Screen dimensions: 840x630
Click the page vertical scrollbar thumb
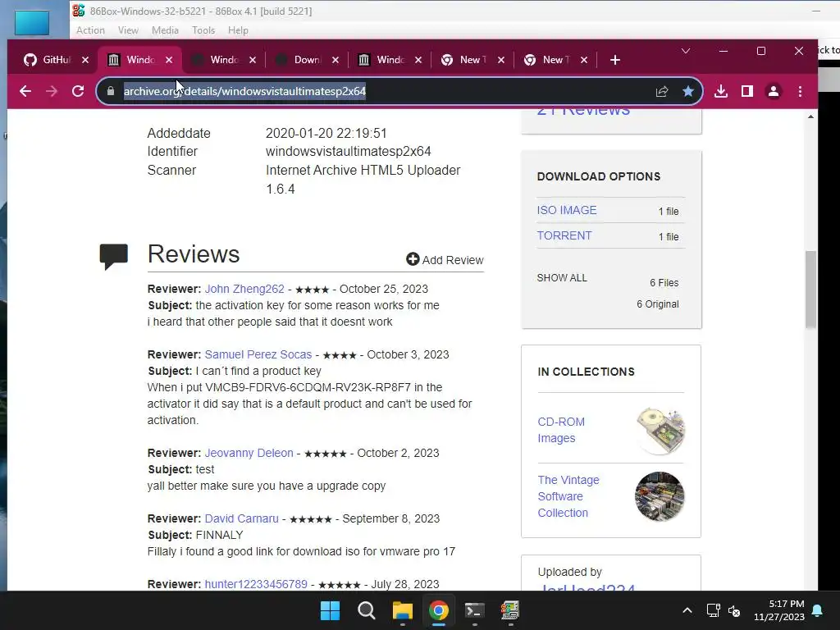pos(810,290)
